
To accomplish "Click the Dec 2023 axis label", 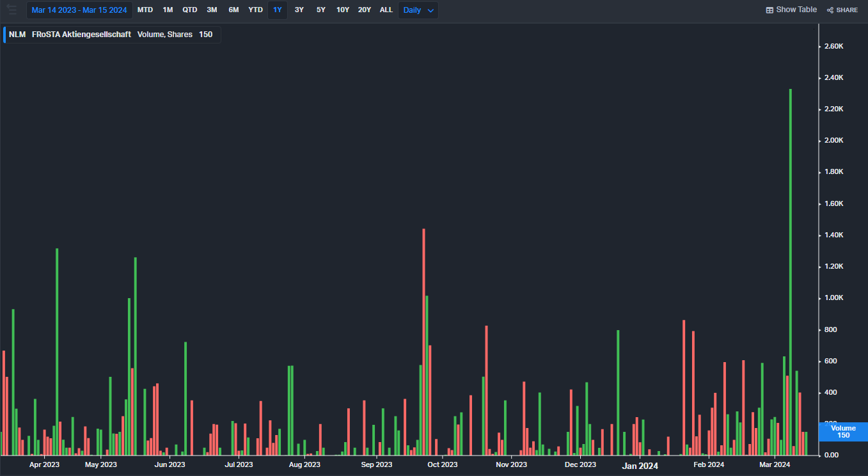I will (581, 464).
